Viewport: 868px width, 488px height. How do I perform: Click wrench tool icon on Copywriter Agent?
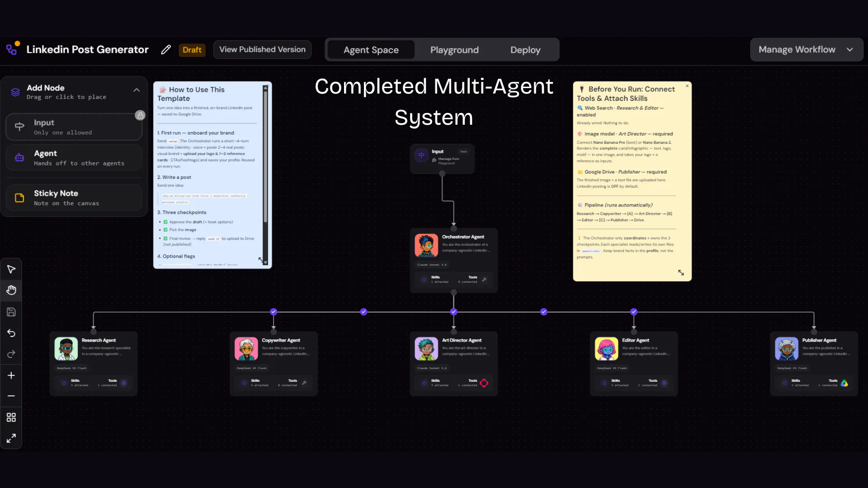[304, 383]
